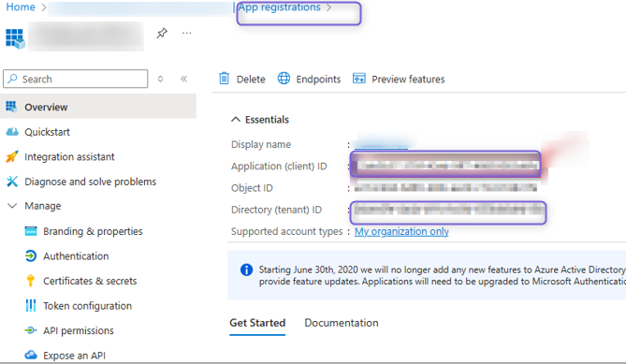Image resolution: width=626 pixels, height=364 pixels.
Task: Open the App registrations breadcrumb
Action: pos(280,7)
